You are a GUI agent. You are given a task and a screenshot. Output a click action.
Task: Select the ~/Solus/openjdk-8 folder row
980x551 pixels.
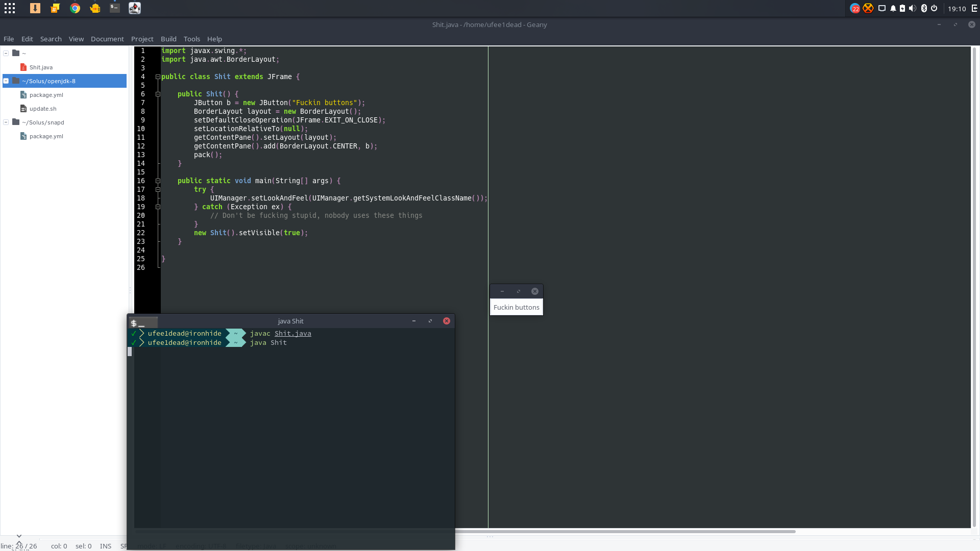pos(64,81)
